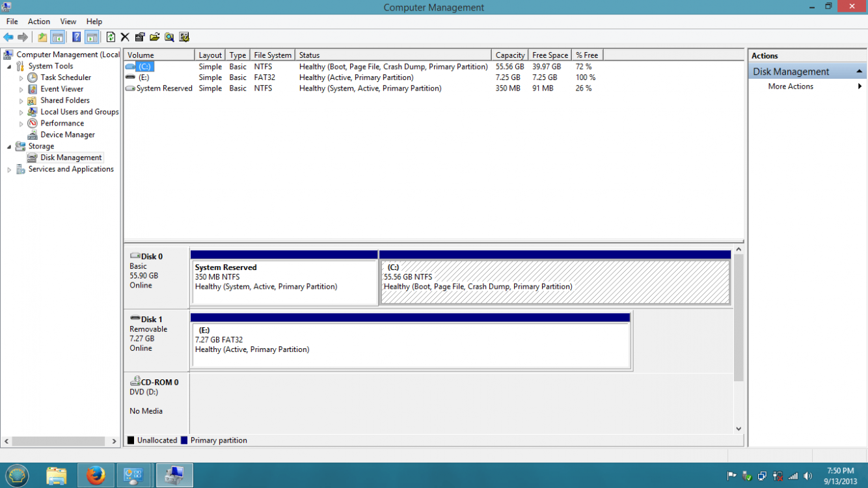The height and width of the screenshot is (488, 868).
Task: Sort by the % Free column header
Action: coord(587,55)
